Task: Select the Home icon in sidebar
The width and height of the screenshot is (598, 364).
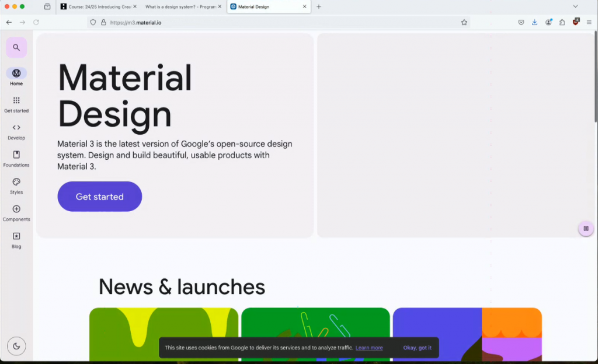Action: click(16, 73)
